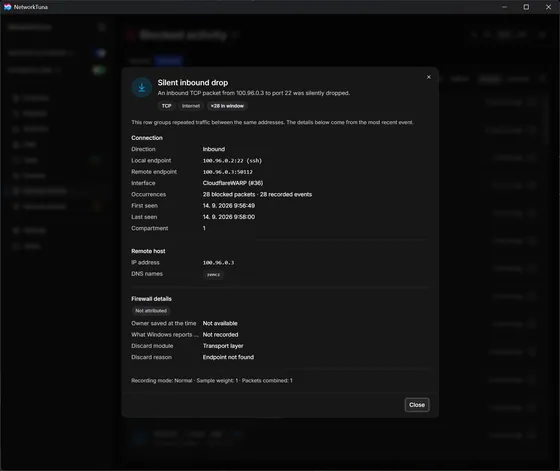Click the Not available owner value
Viewport: 560px width, 471px height.
(220, 324)
